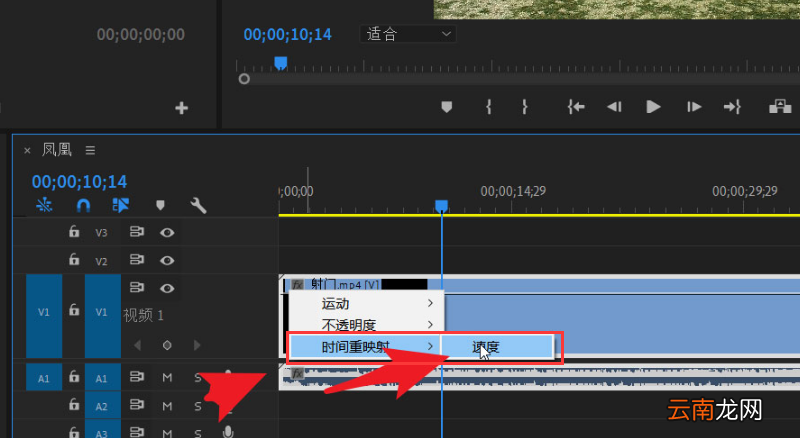The width and height of the screenshot is (800, 438).
Task: Click the 视频 1 track name
Action: [143, 315]
